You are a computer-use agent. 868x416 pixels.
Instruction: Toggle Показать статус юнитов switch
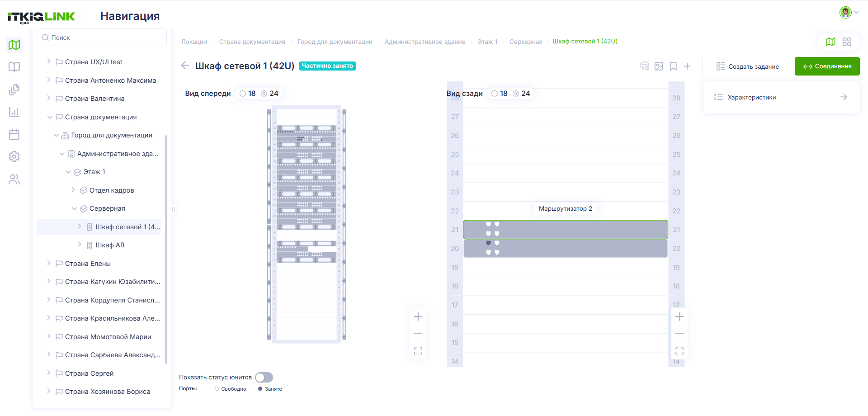[264, 377]
